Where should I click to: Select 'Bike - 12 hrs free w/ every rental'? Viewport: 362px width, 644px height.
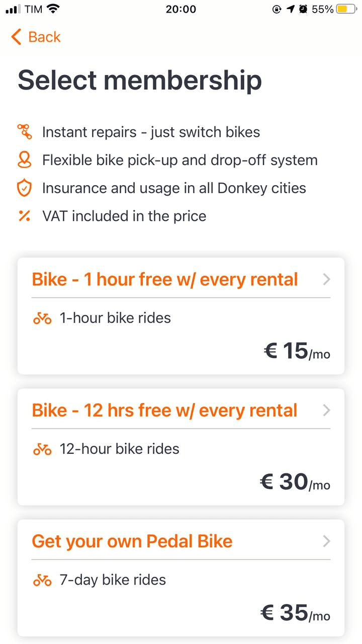[164, 411]
